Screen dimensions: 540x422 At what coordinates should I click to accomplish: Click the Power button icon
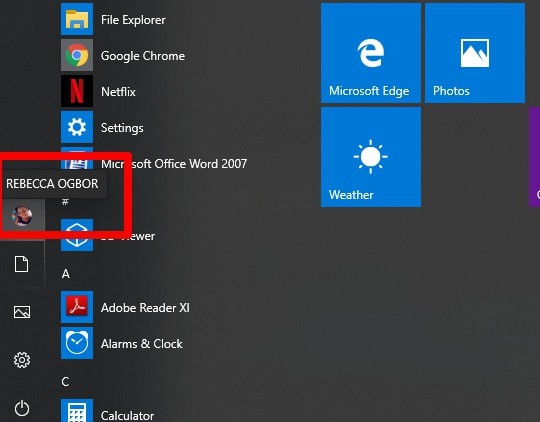click(22, 408)
